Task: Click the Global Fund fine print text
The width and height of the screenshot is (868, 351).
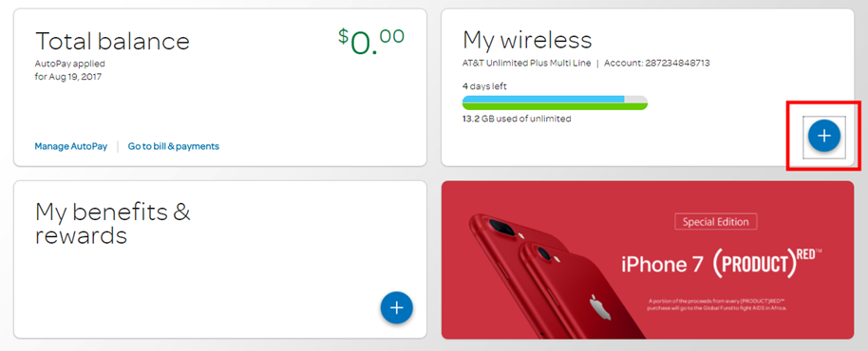Action: pyautogui.click(x=717, y=304)
